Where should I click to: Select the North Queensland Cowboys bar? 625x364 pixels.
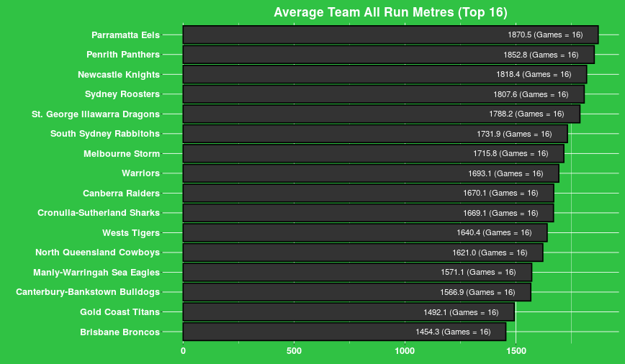coord(363,252)
